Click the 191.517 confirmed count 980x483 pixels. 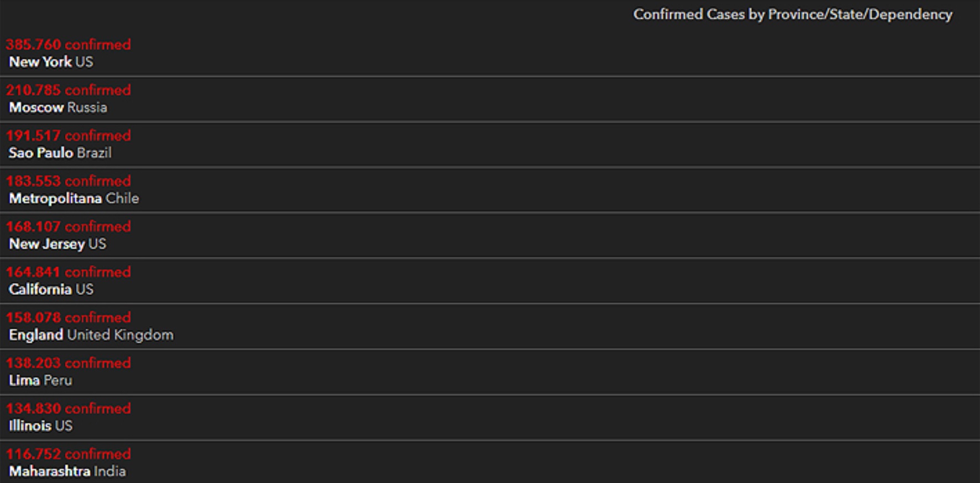point(68,136)
